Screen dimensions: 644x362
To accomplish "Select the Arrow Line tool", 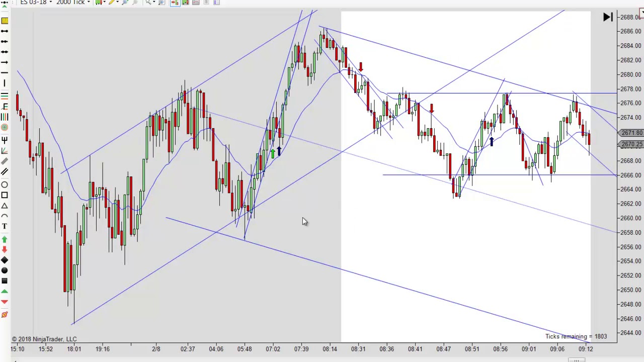I will coord(4,62).
